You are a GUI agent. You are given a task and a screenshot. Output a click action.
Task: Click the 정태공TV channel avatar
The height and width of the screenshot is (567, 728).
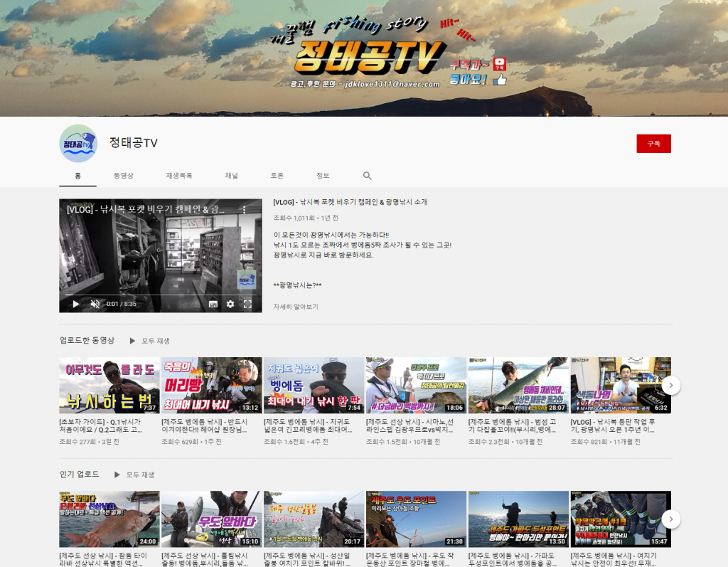pos(77,143)
